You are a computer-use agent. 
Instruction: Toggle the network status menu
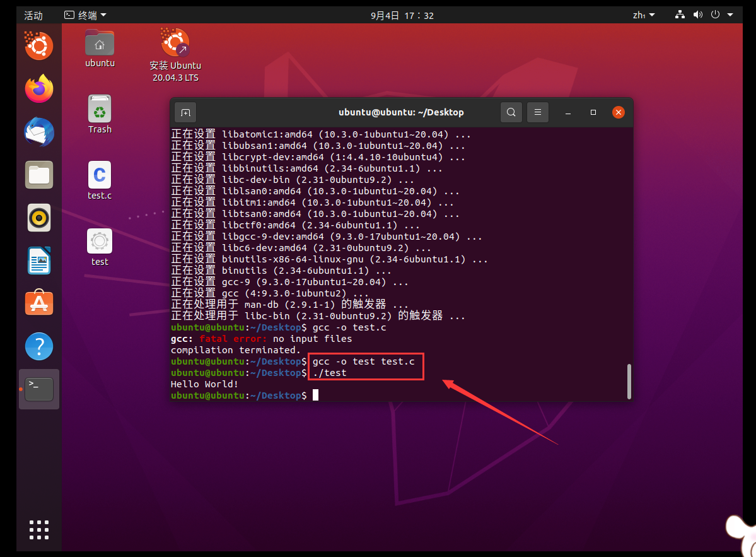point(680,15)
